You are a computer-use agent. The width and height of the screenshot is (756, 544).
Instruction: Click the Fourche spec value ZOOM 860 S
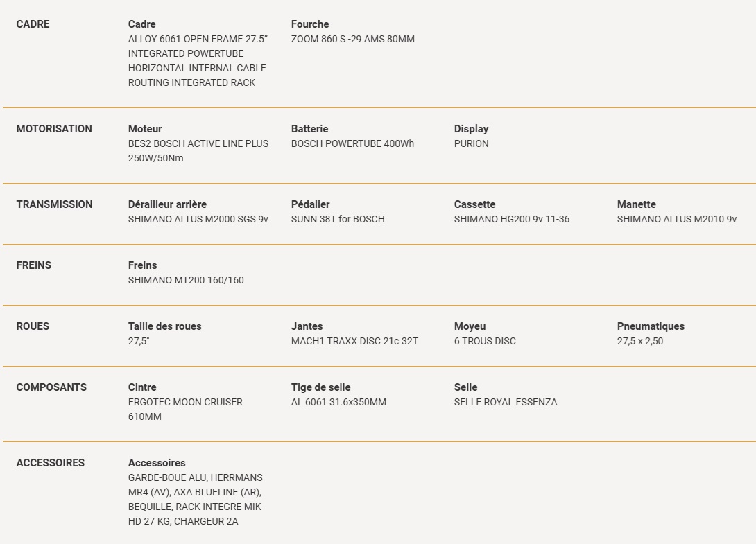pyautogui.click(x=353, y=39)
